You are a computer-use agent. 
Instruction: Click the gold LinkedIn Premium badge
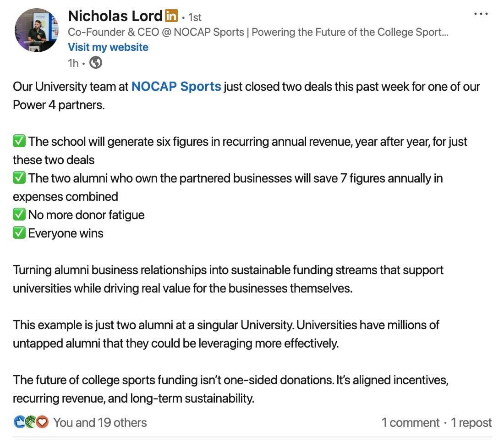click(x=171, y=16)
